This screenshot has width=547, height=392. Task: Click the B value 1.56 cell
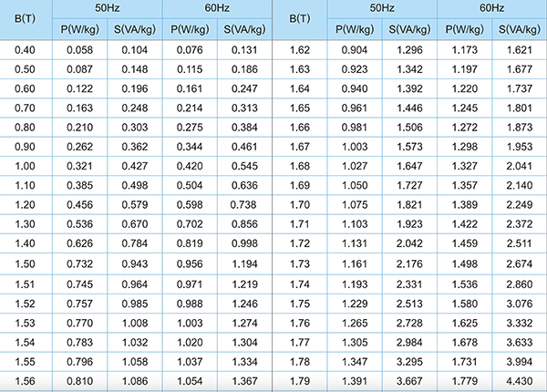coord(26,381)
